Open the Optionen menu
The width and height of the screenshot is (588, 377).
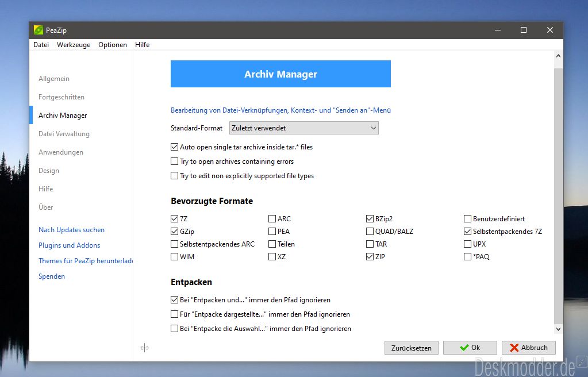113,45
